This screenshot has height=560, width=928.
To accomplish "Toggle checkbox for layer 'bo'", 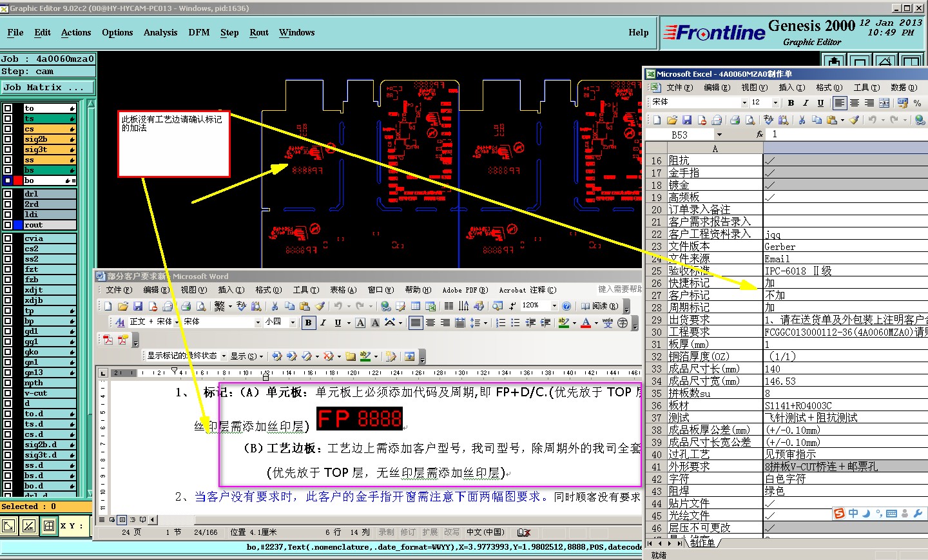I will (8, 180).
